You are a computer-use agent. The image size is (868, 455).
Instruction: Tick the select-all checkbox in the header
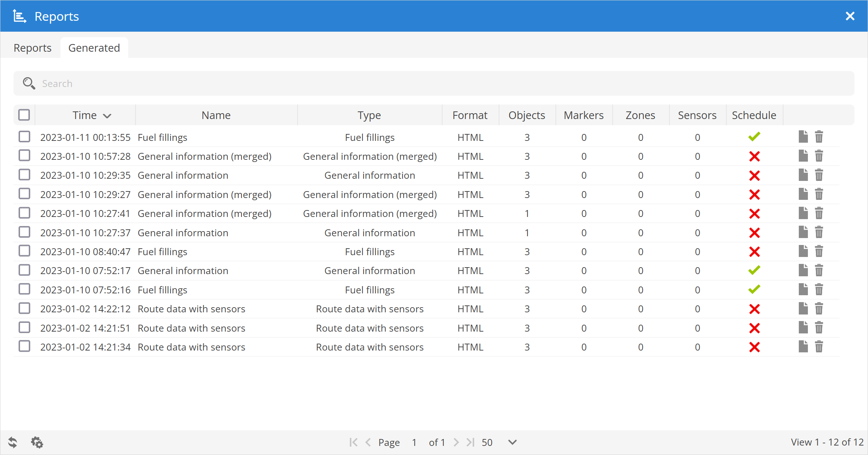24,115
